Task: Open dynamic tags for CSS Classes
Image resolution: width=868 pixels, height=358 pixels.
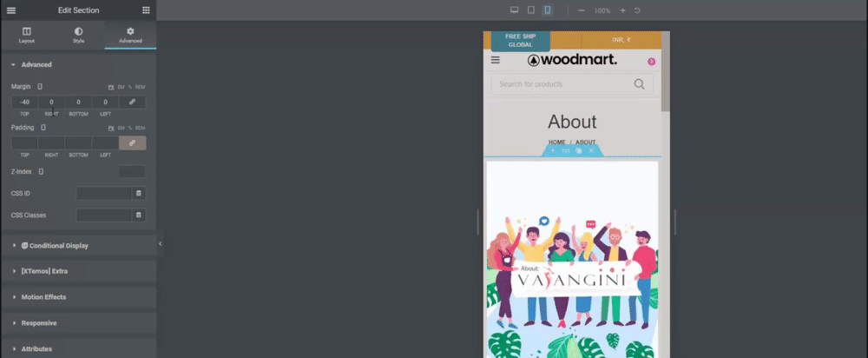Action: click(x=139, y=215)
